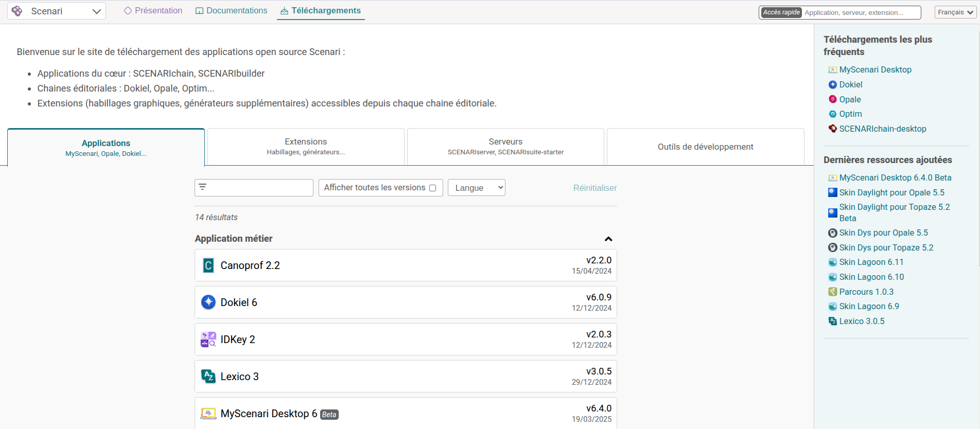Click icon beside Skin Lagoon 6.10
Screen dimensions: 980x429
[x=833, y=277]
